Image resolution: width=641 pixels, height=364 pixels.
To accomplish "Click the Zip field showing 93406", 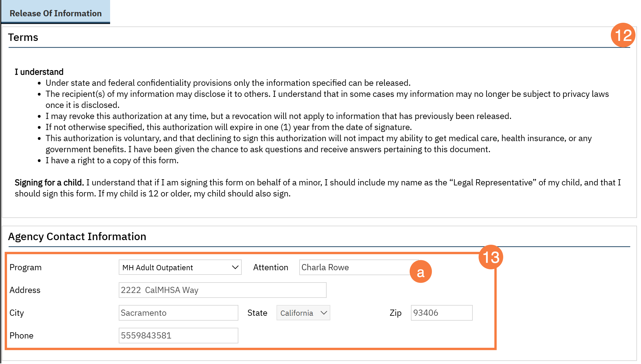I will pos(441,313).
